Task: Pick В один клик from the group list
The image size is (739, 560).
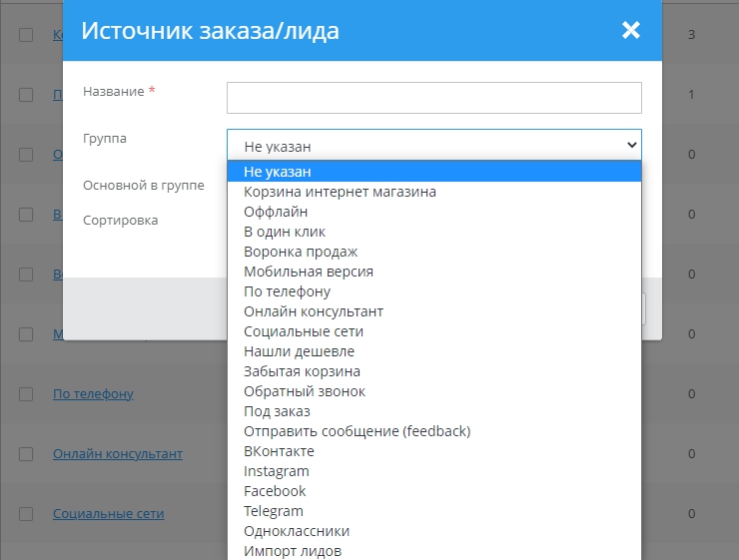Action: (x=285, y=232)
